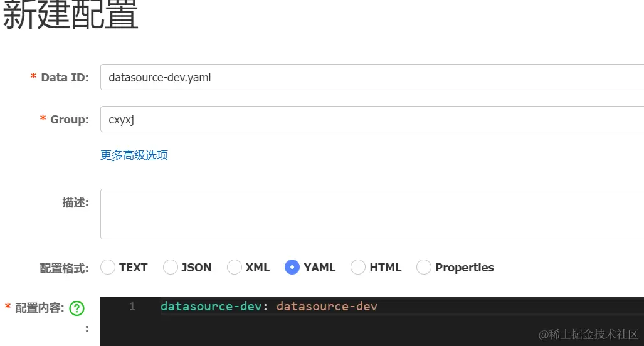The image size is (644, 346).
Task: Choose the XML format option
Action: tap(235, 267)
